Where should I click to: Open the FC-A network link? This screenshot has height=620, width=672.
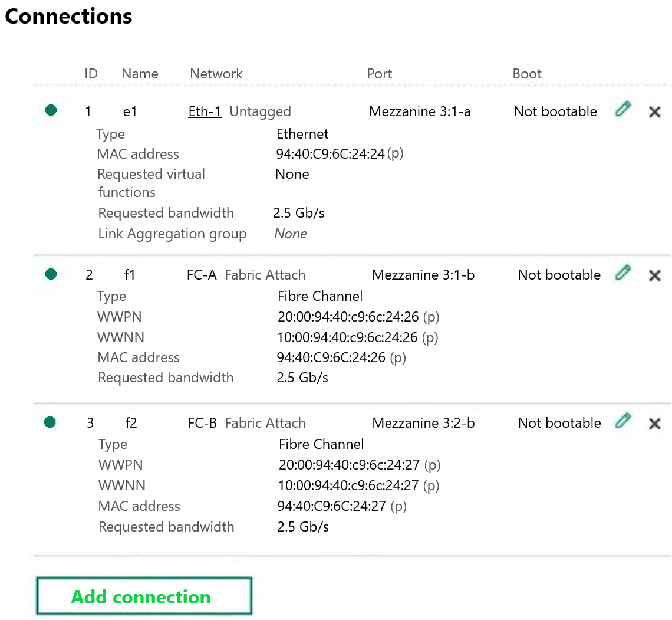tap(202, 275)
